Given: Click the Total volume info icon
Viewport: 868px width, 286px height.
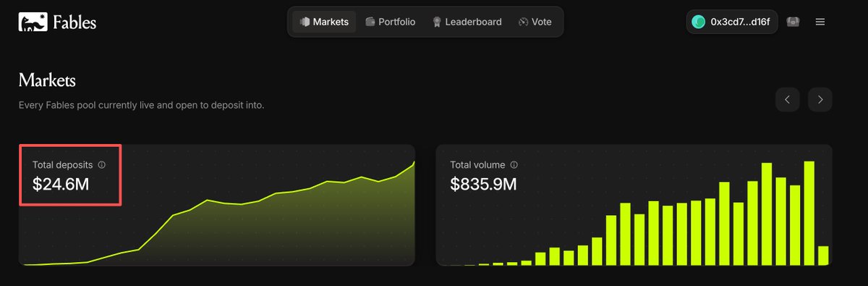Looking at the screenshot, I should tap(514, 165).
